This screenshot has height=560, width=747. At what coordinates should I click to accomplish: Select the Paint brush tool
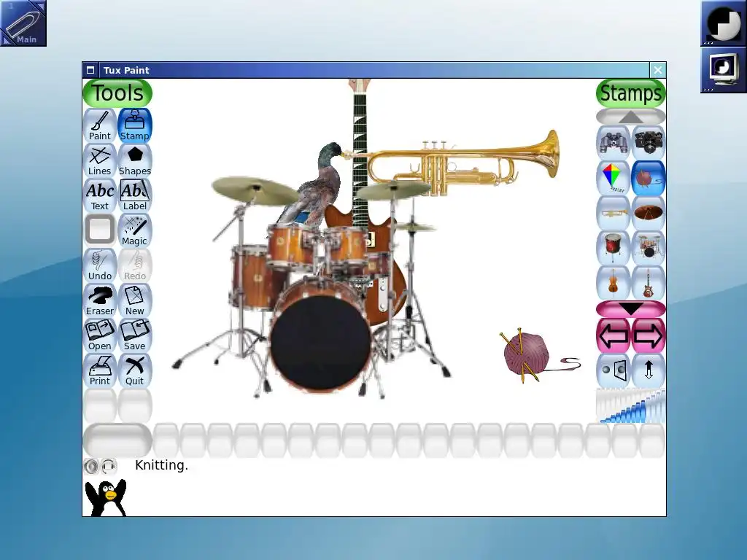coord(100,125)
